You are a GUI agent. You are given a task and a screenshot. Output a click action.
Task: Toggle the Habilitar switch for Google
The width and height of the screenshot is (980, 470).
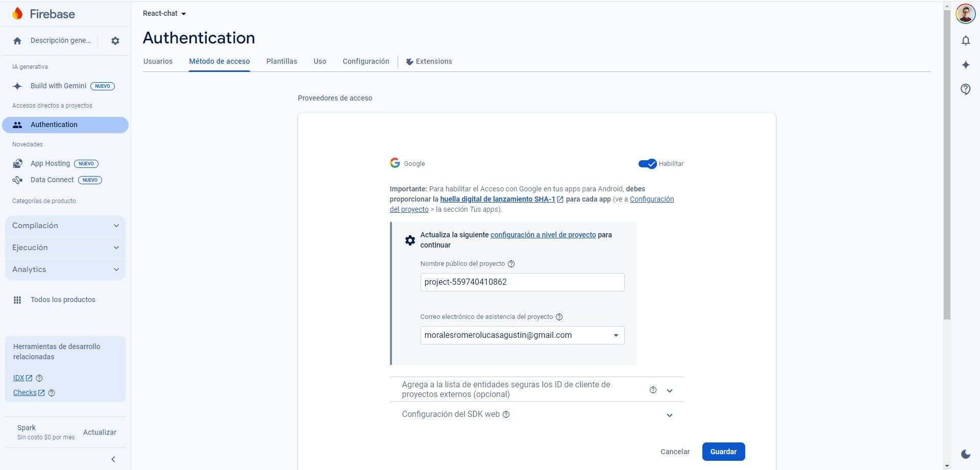click(647, 164)
